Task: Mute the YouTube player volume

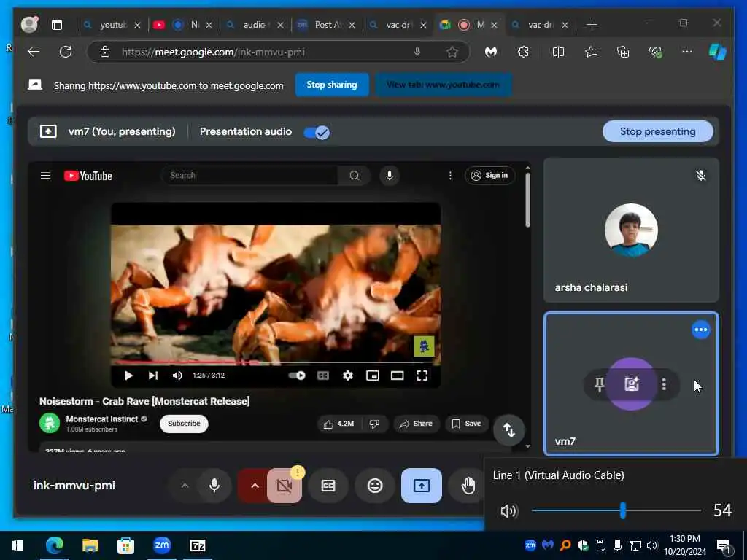Action: 177,376
